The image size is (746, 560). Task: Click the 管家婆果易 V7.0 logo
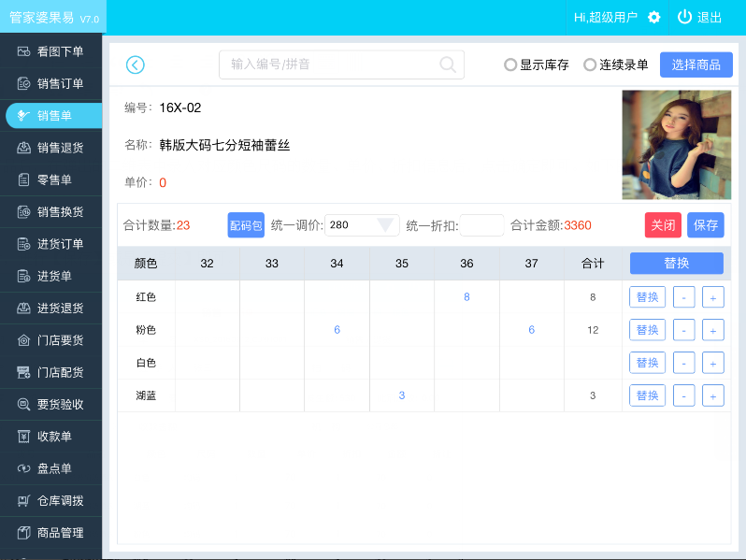[54, 18]
